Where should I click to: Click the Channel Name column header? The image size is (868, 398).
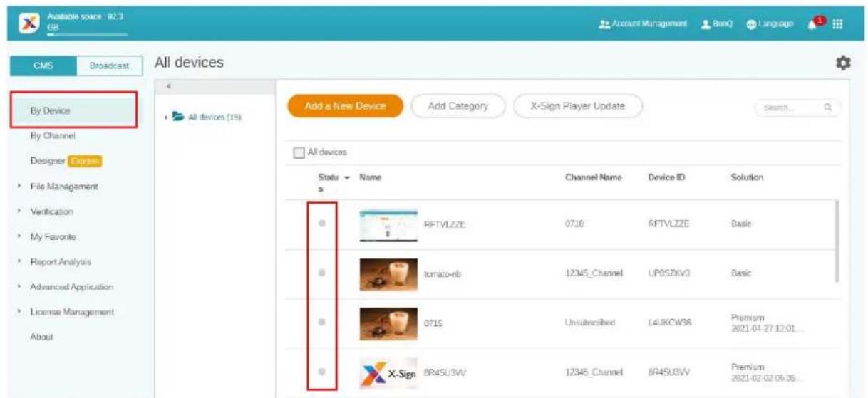coord(593,177)
